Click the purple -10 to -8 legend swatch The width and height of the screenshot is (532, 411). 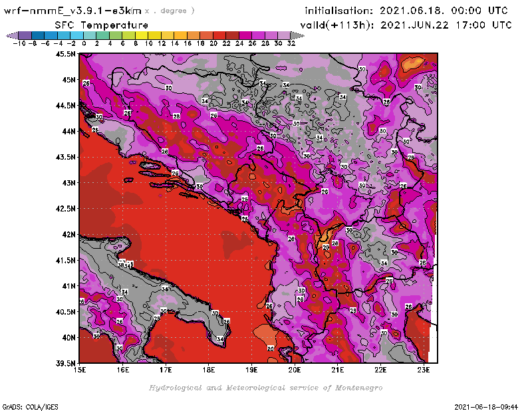25,36
